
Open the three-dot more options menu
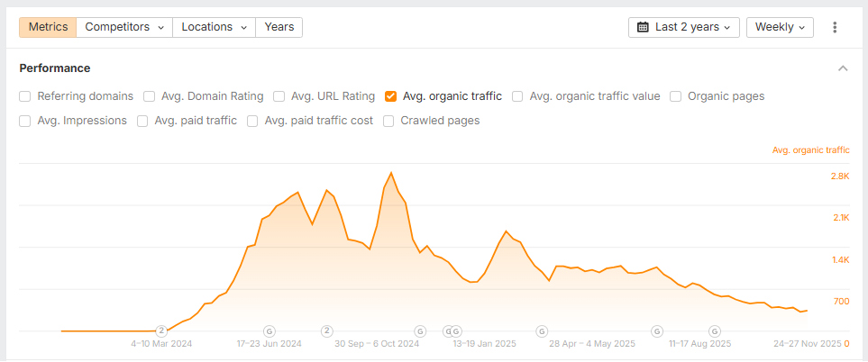click(x=835, y=27)
